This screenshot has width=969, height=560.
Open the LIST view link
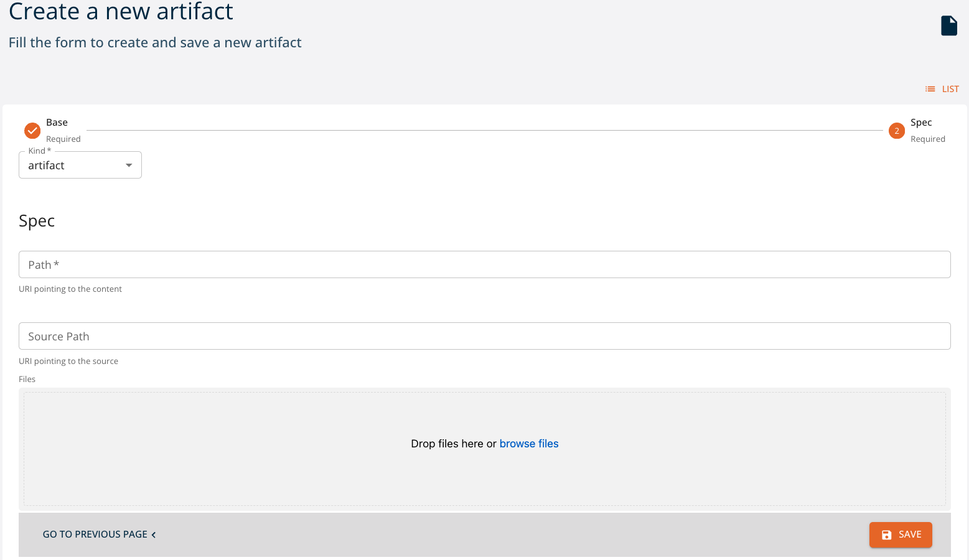[950, 89]
